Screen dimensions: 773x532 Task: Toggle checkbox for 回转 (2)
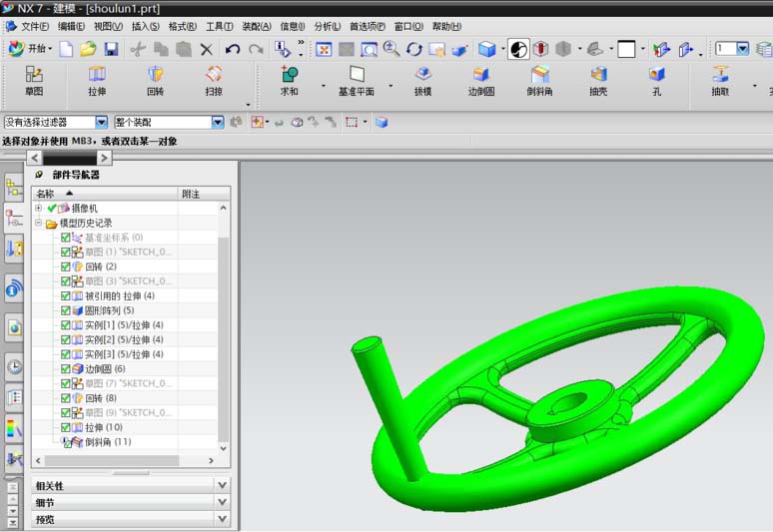(65, 266)
